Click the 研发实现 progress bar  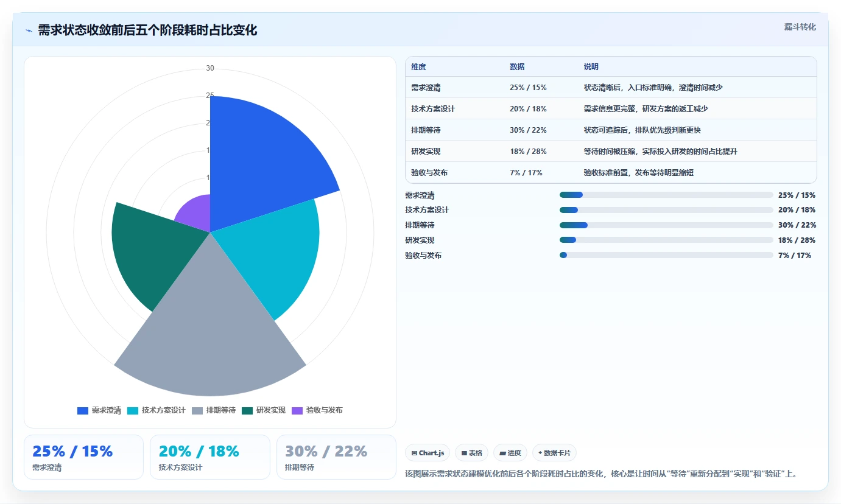pyautogui.click(x=666, y=240)
